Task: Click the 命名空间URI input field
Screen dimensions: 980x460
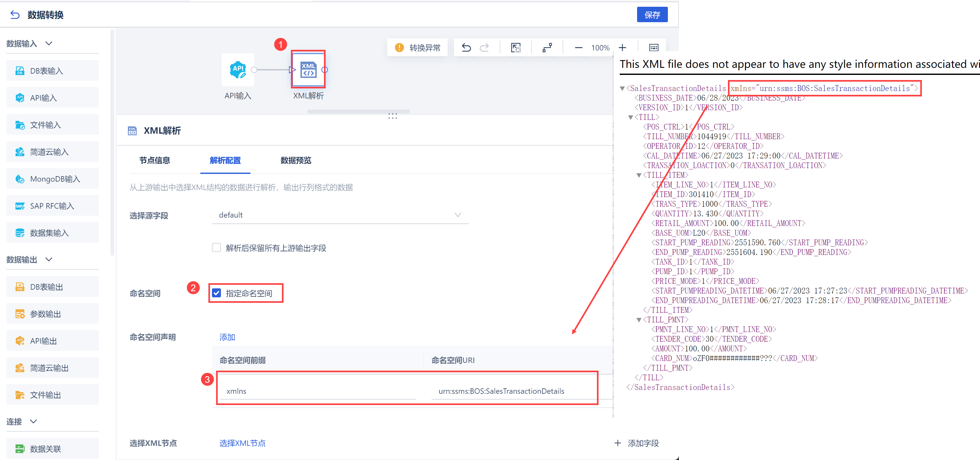Action: tap(510, 391)
